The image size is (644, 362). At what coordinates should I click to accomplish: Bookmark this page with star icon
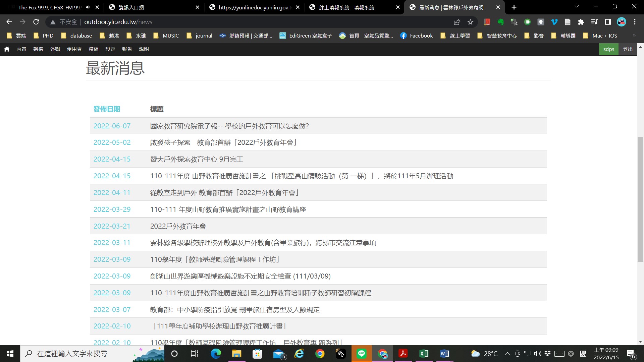(x=470, y=22)
